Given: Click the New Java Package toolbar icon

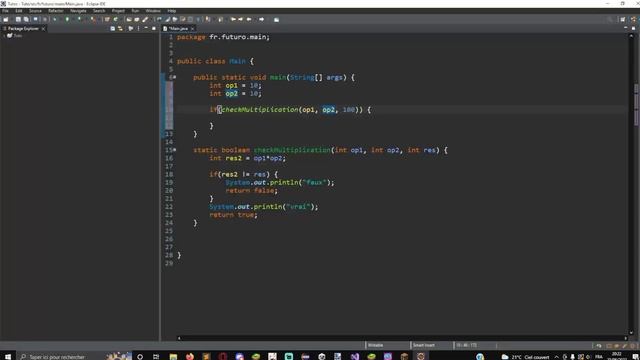Looking at the screenshot, I should 107,19.
